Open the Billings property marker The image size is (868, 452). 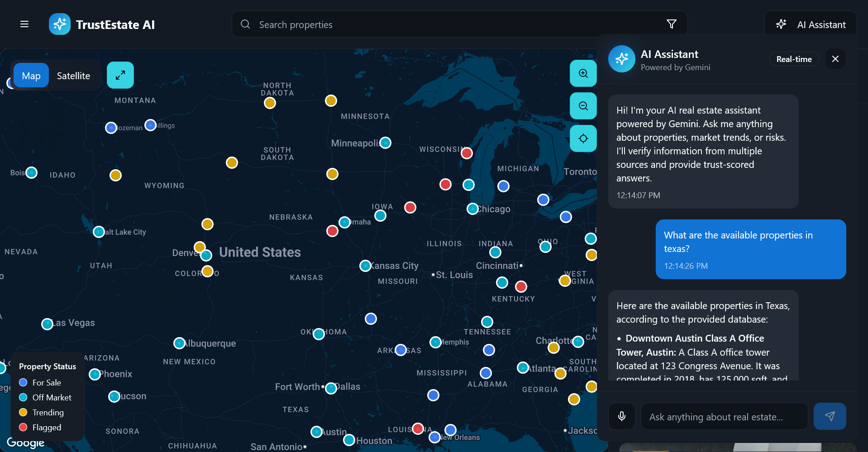pyautogui.click(x=150, y=125)
